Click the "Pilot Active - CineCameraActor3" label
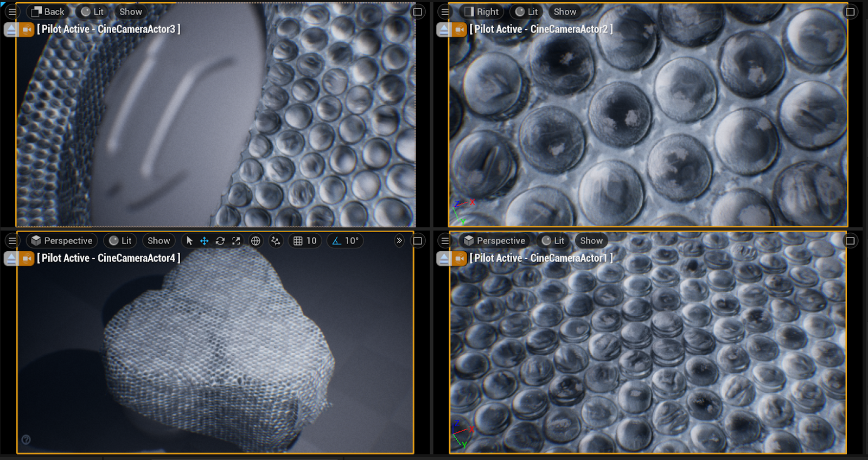 coord(108,29)
